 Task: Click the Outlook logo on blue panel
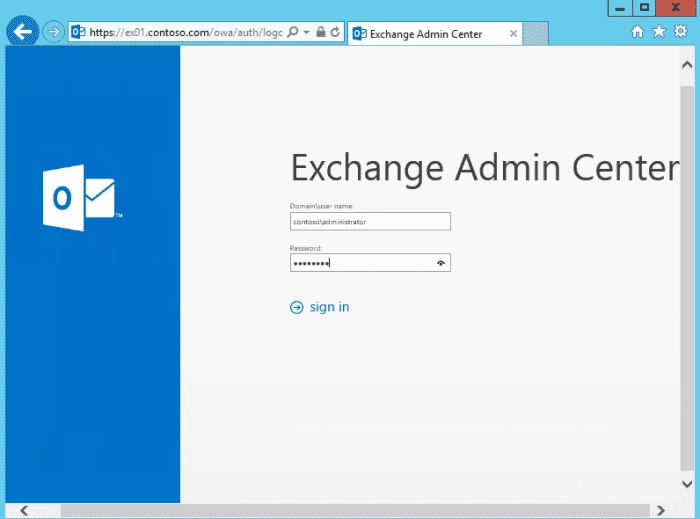pyautogui.click(x=82, y=198)
